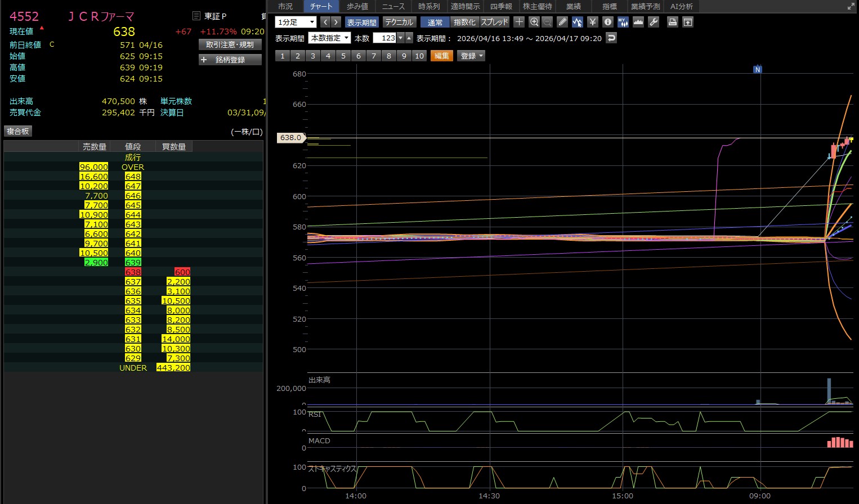Click the yen currency icon
The height and width of the screenshot is (504, 859).
coord(592,22)
